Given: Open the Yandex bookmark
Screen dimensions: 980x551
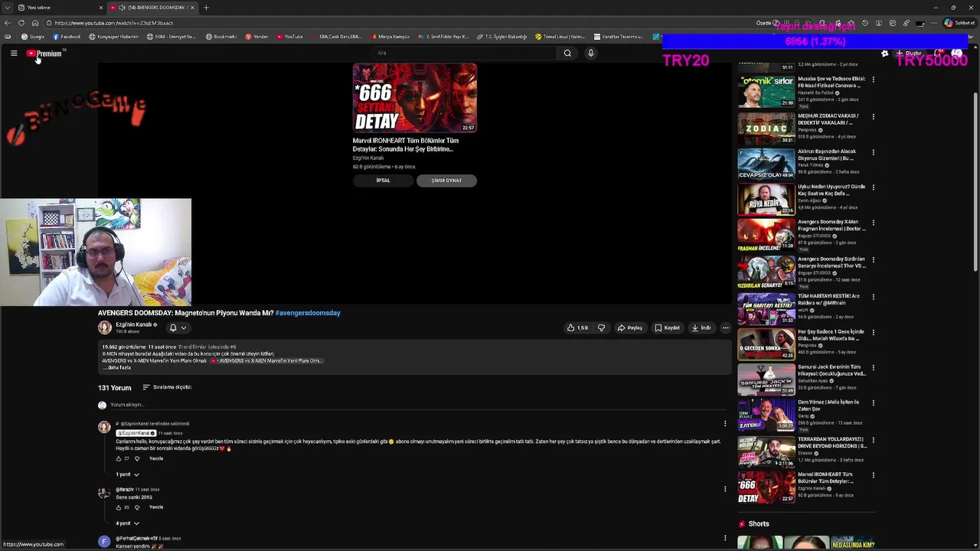Looking at the screenshot, I should 256,37.
